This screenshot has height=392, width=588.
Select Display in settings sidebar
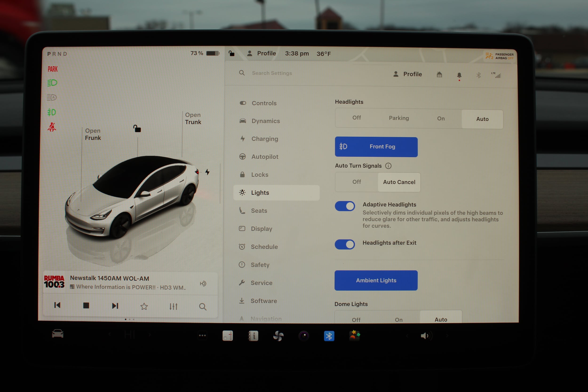coord(261,229)
